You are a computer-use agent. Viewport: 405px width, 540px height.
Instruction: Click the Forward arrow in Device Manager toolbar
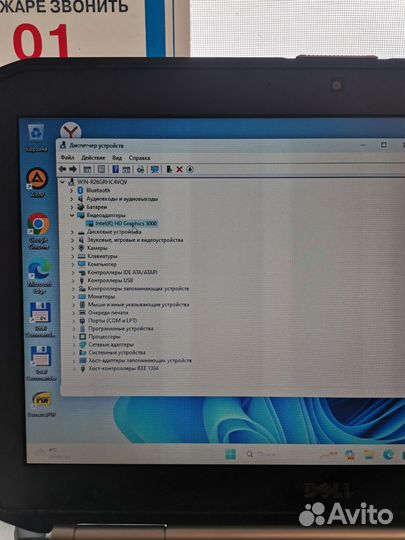tap(73, 169)
